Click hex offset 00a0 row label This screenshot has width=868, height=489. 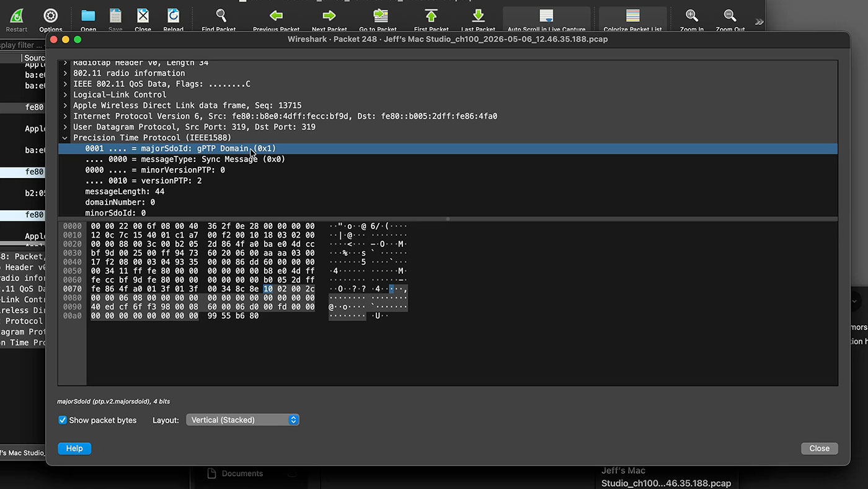(72, 316)
